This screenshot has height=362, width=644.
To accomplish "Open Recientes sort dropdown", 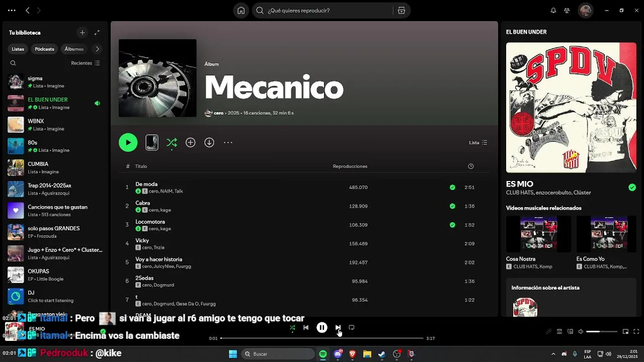I will click(86, 63).
